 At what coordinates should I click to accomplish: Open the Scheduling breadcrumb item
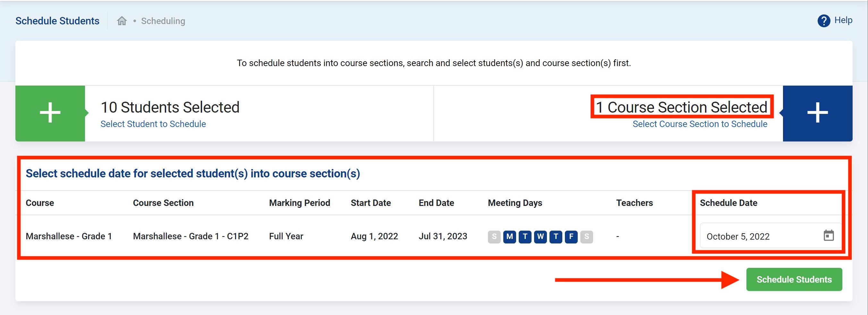(163, 21)
